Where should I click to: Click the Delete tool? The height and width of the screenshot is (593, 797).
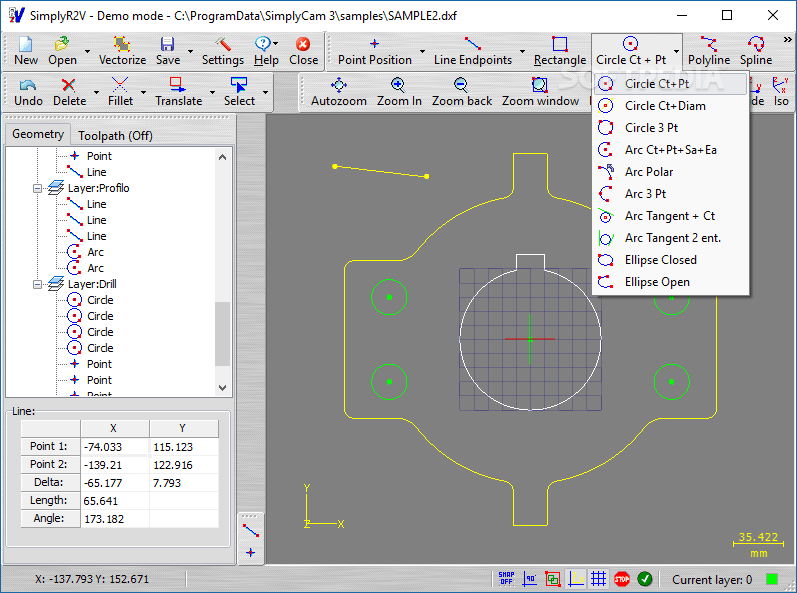point(69,92)
